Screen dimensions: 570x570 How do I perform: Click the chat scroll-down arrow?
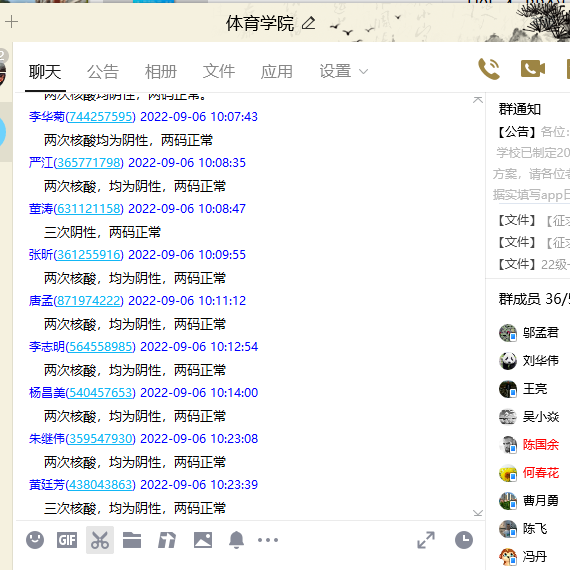pos(478,513)
